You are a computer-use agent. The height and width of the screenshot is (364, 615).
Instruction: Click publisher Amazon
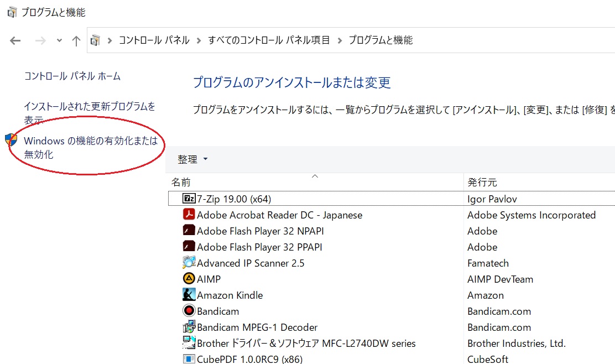[486, 295]
